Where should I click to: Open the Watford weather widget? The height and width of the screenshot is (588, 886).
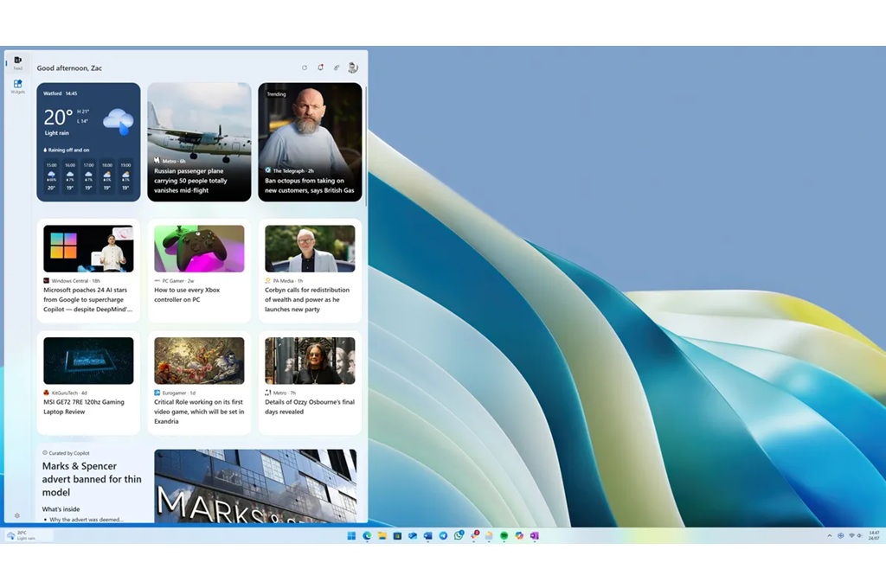tap(89, 142)
